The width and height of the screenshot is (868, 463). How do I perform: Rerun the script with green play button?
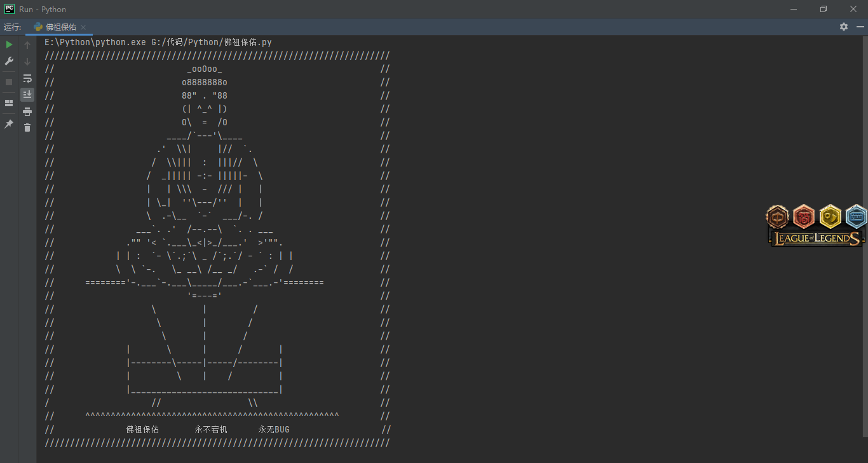(9, 45)
